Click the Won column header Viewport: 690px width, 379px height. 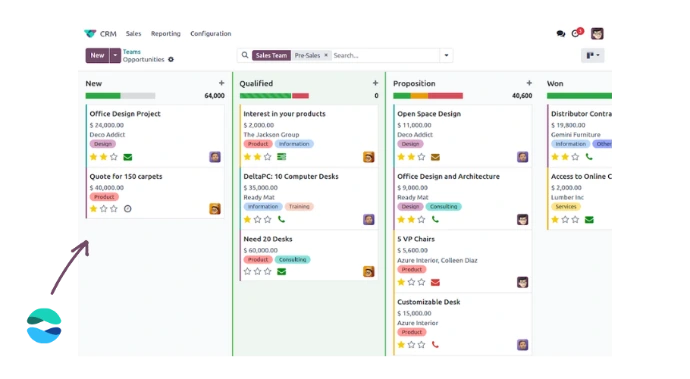(x=555, y=83)
